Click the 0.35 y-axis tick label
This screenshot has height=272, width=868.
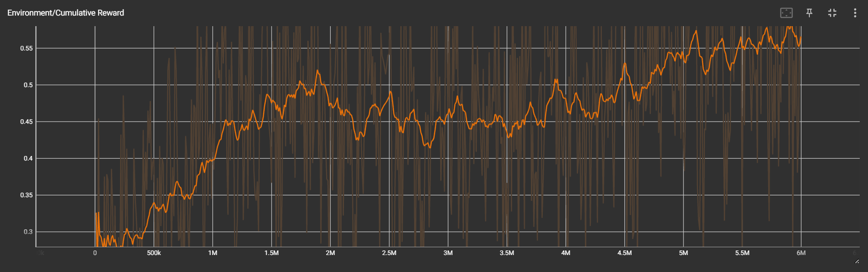point(27,195)
